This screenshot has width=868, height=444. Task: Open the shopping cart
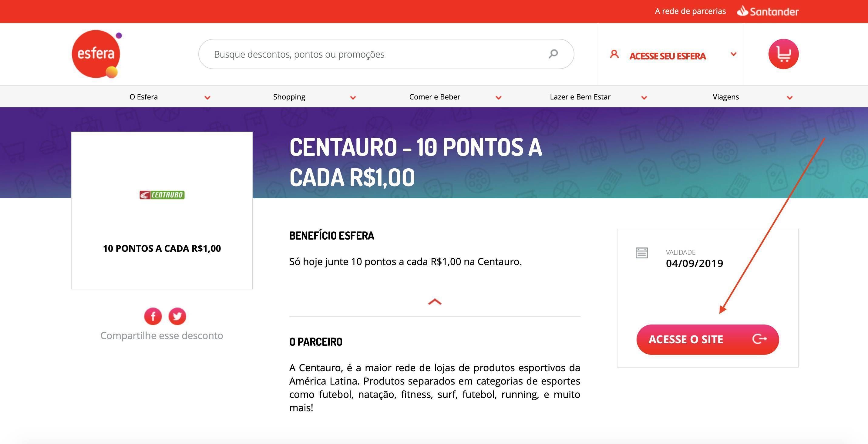point(783,54)
